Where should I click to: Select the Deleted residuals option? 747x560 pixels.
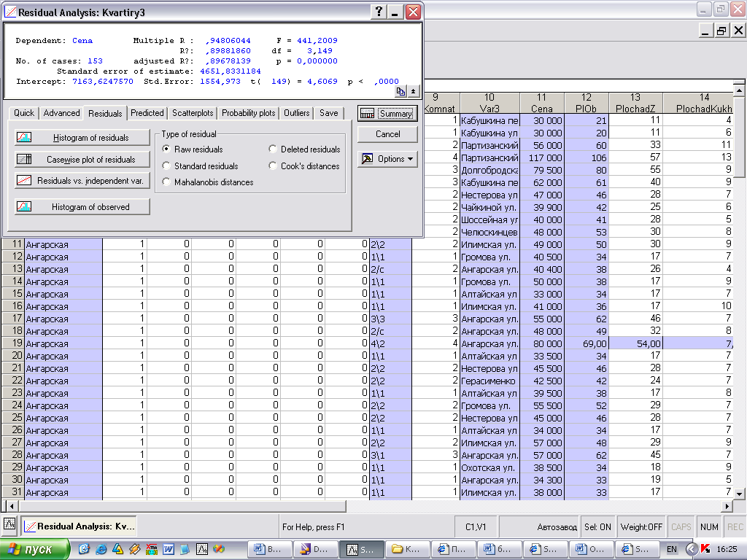click(x=274, y=149)
